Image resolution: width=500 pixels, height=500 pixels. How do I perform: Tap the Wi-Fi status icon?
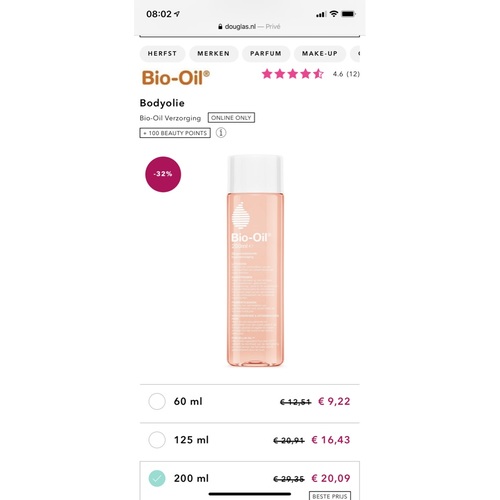coord(334,14)
